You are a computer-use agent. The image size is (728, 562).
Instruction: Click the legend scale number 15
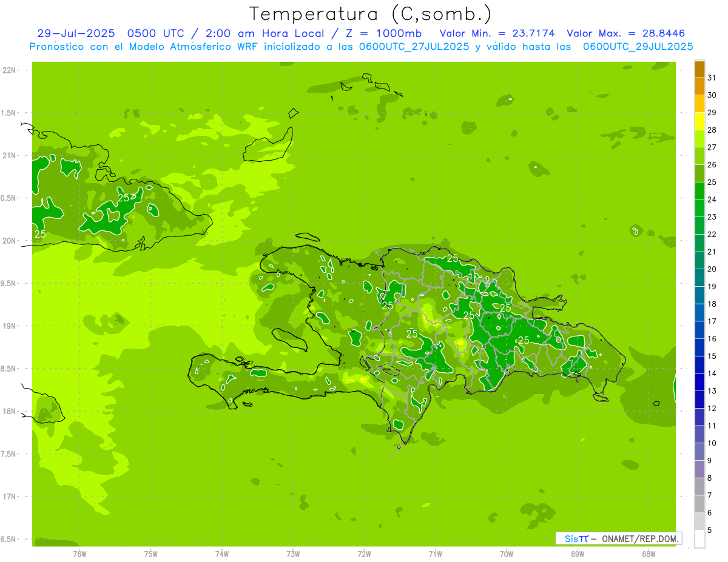point(712,356)
